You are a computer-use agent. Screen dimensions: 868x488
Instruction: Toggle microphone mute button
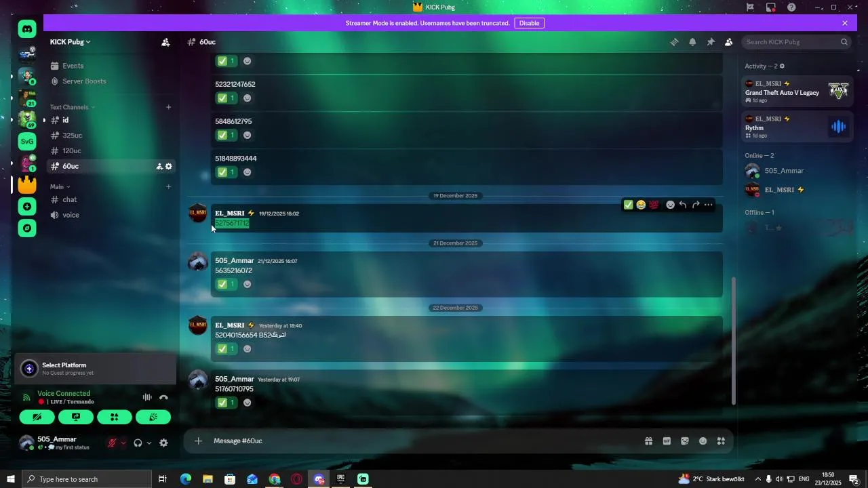click(x=112, y=443)
